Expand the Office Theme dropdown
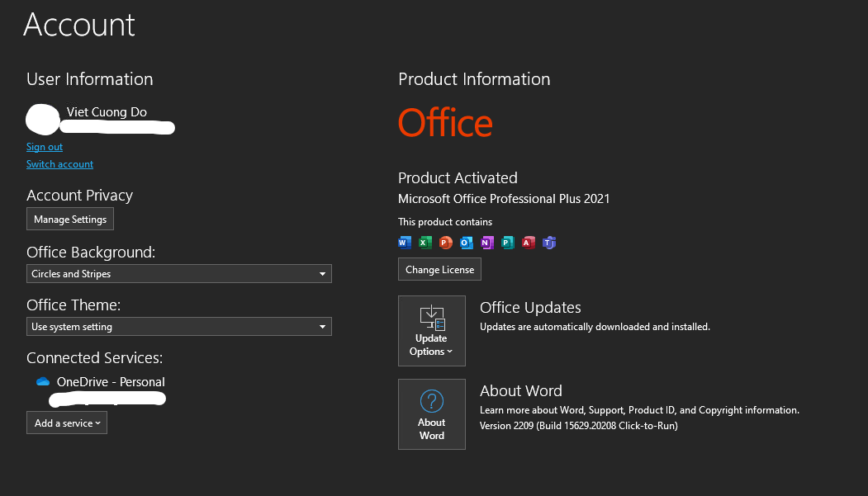Image resolution: width=868 pixels, height=496 pixels. (x=179, y=326)
